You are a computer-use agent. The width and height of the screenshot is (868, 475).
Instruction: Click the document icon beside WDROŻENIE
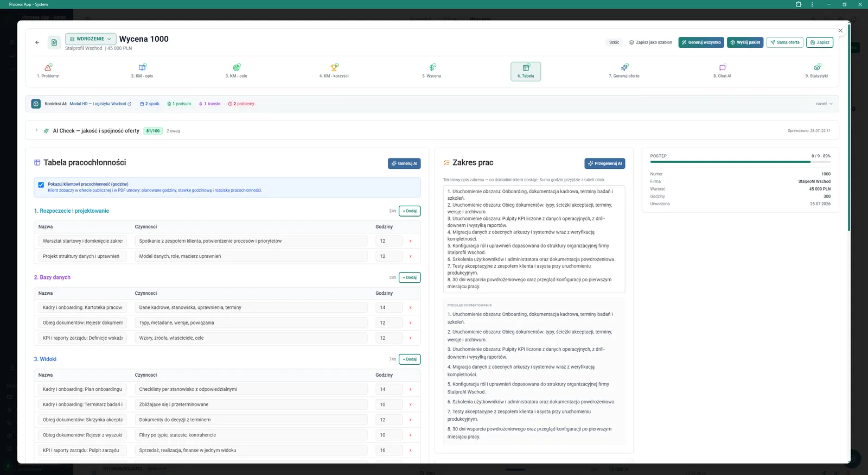pyautogui.click(x=54, y=42)
